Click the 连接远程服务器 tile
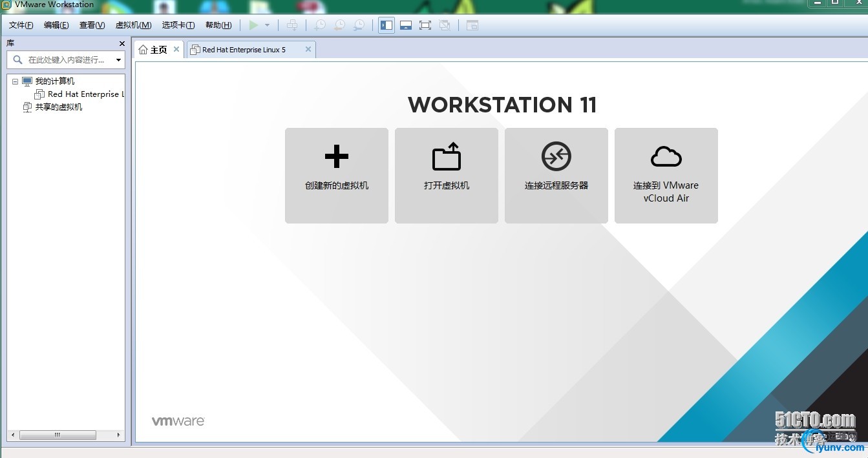Image resolution: width=868 pixels, height=458 pixels. 556,176
